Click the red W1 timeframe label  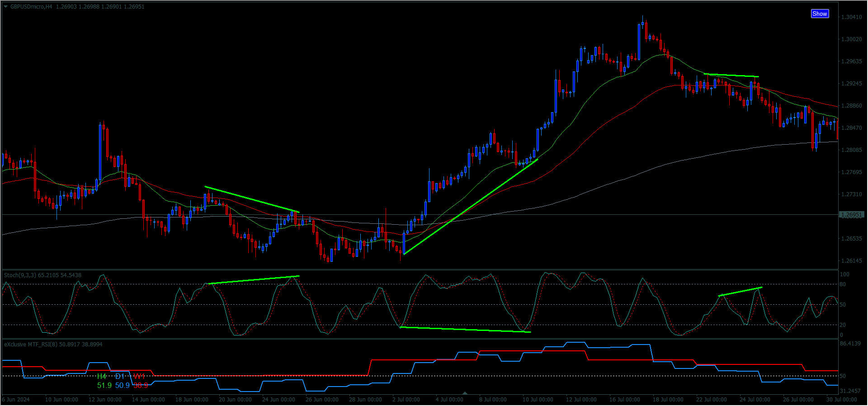pos(139,376)
